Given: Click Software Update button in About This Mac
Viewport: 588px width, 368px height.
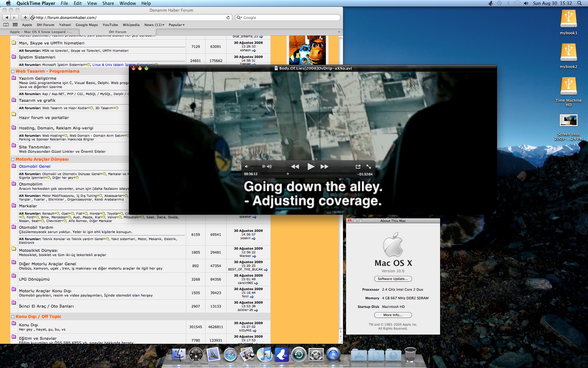Looking at the screenshot, I should click(393, 279).
